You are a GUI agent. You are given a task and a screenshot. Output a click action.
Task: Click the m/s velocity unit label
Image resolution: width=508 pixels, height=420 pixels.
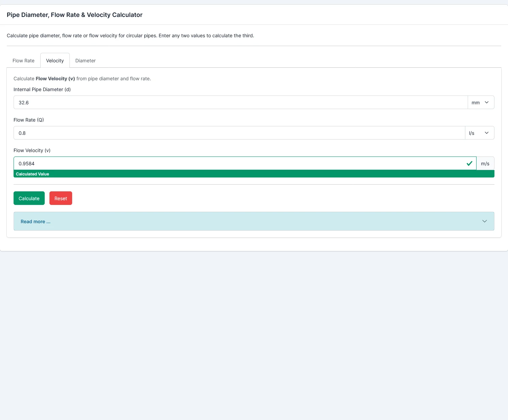tap(485, 163)
